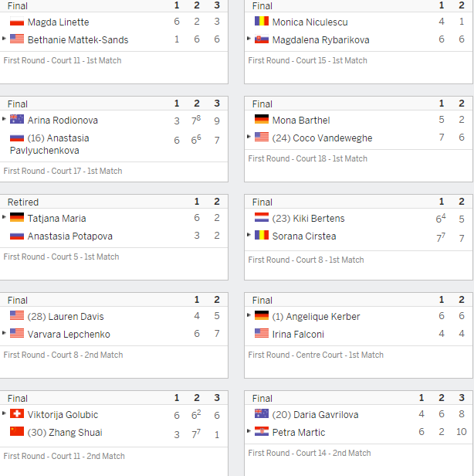The height and width of the screenshot is (476, 474).
Task: Click German flag beside Angelique Kerber
Action: [x=262, y=316]
